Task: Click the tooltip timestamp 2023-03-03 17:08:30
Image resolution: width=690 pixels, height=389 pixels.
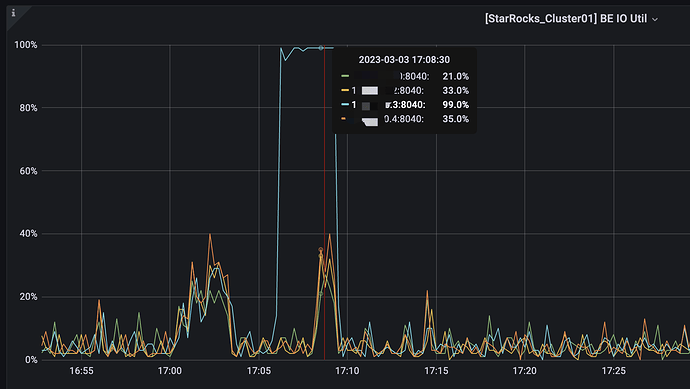Action: [x=404, y=60]
